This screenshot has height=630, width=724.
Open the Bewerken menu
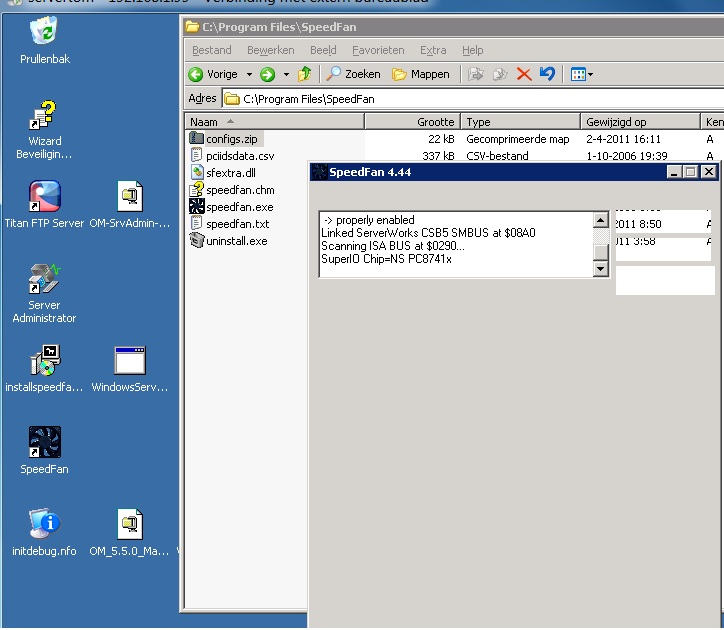[x=271, y=50]
